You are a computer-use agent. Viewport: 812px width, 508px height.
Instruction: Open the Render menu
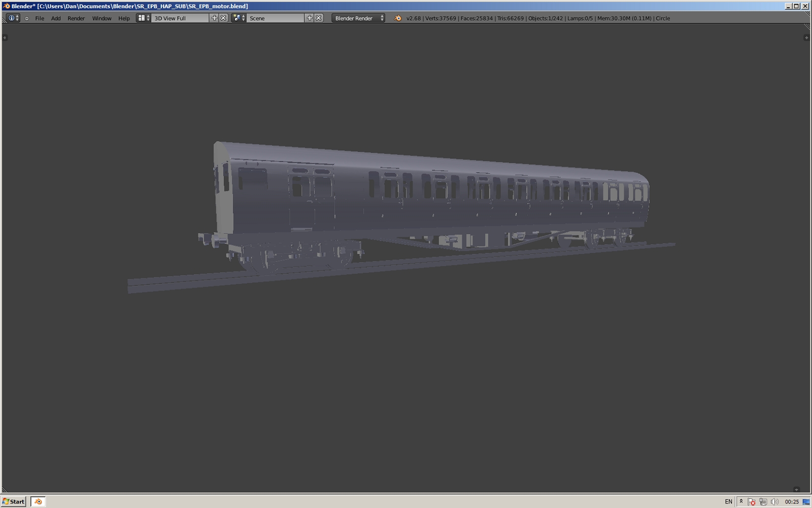pyautogui.click(x=76, y=18)
